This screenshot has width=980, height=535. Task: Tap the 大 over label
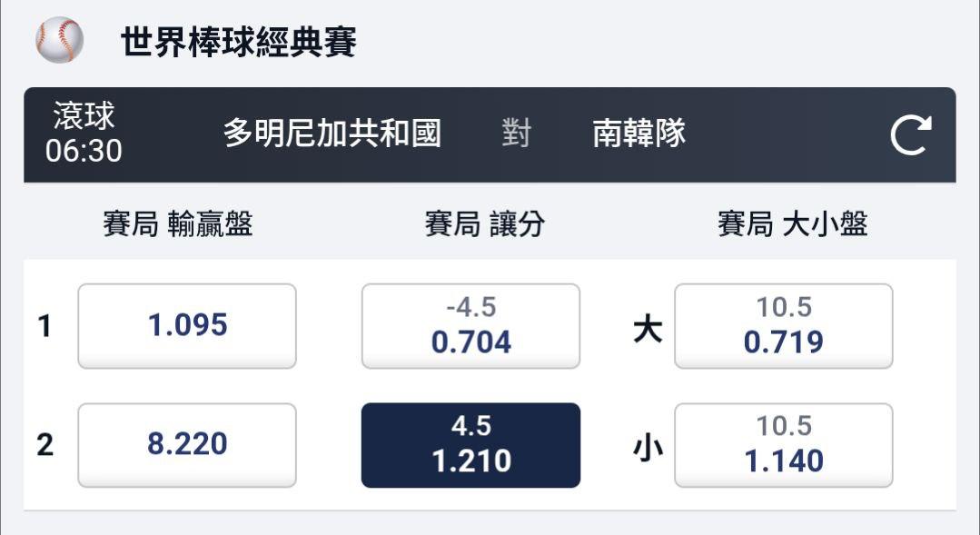coord(648,329)
